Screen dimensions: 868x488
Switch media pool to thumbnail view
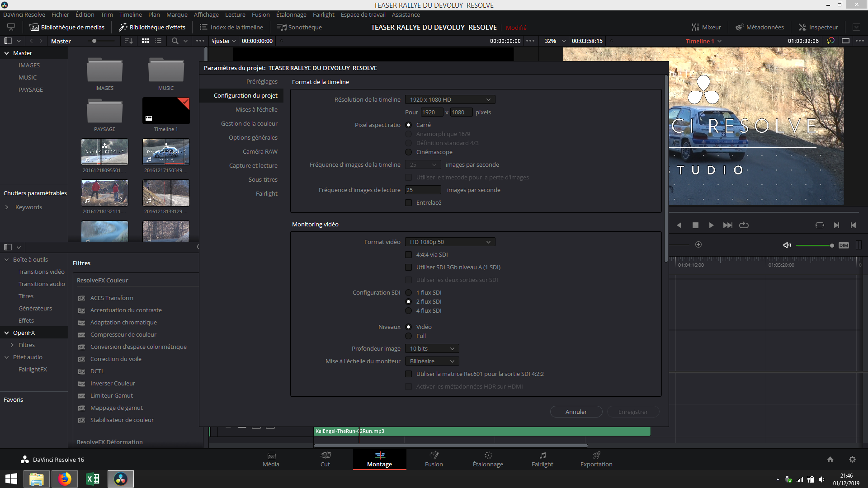pos(146,41)
